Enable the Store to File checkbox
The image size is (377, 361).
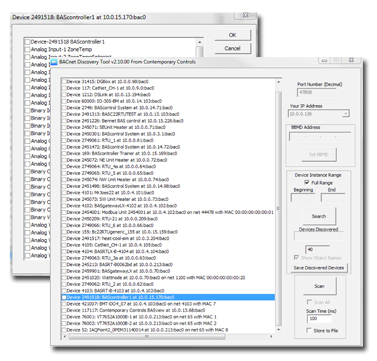pyautogui.click(x=309, y=330)
